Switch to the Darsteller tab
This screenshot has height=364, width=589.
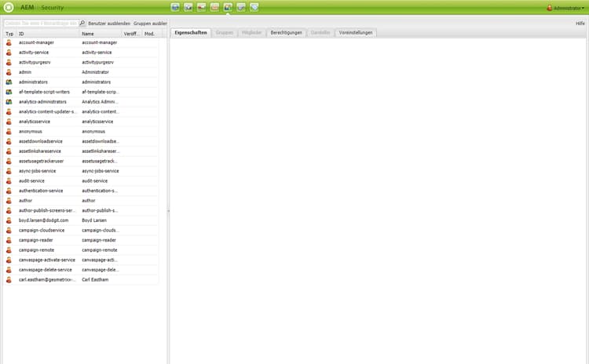coord(320,33)
